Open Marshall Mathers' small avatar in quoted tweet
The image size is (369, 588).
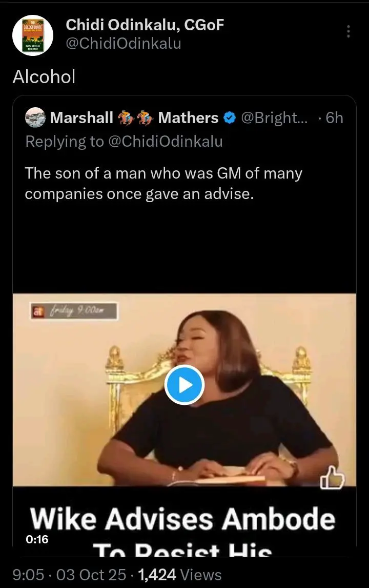click(x=35, y=118)
